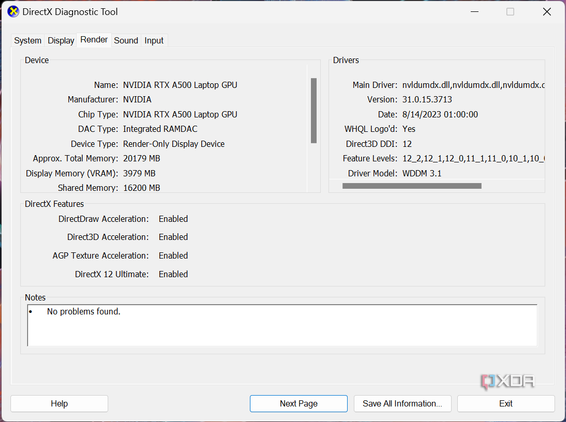Click the Approx. Total Memory label

coord(75,158)
